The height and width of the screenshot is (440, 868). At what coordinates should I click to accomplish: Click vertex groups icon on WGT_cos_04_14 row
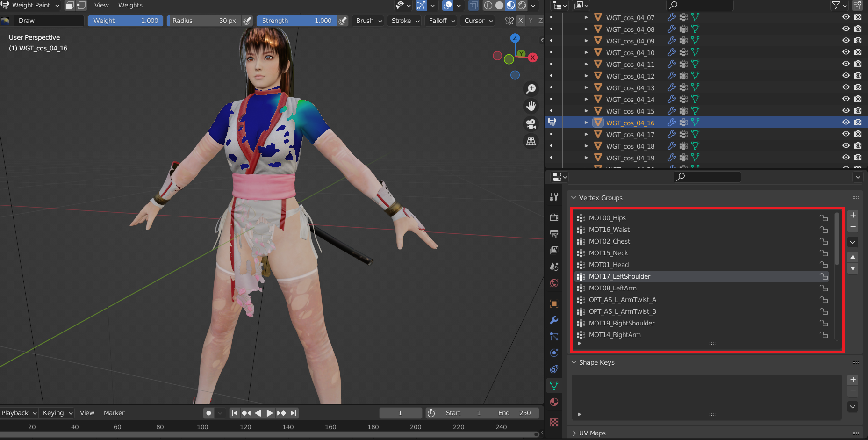click(683, 99)
